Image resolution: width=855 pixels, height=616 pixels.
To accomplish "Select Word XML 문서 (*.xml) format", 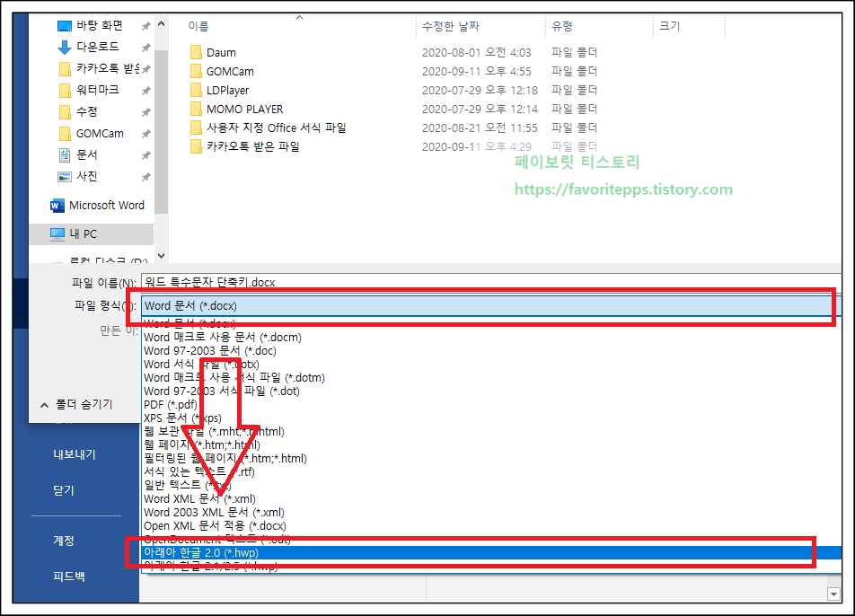I will 199,498.
